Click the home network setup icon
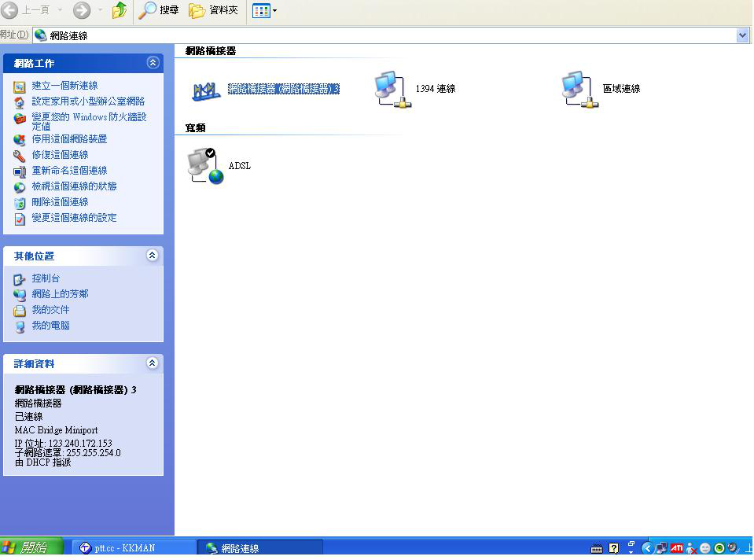Screen dimensions: 754x560 19,102
